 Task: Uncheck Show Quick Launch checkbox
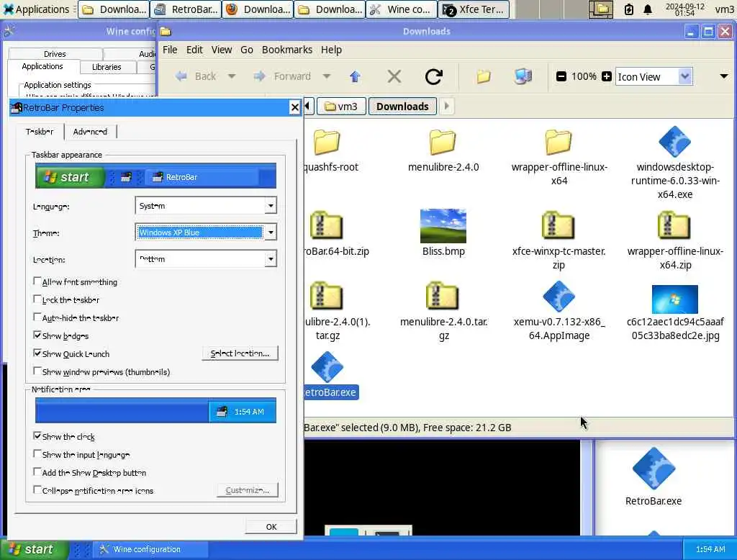(37, 353)
